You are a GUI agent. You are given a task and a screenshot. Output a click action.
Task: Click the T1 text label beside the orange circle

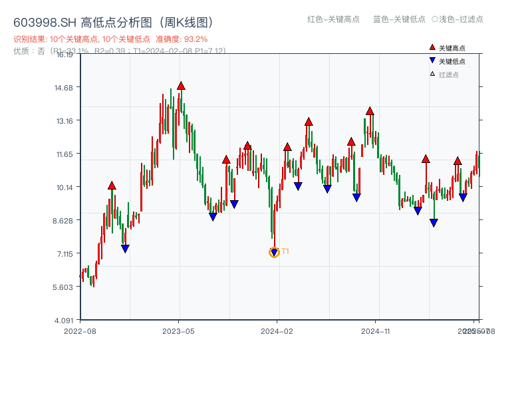coord(285,251)
